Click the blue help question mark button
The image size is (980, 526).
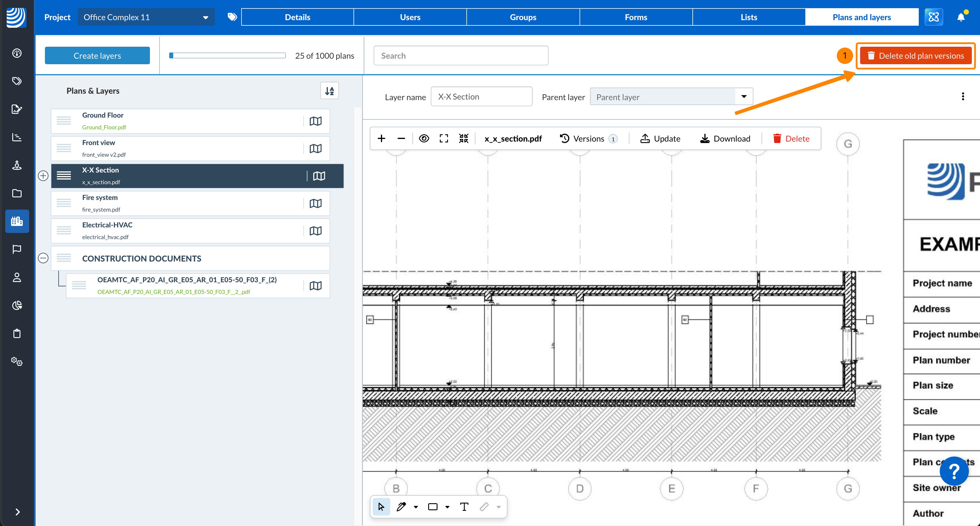click(954, 471)
